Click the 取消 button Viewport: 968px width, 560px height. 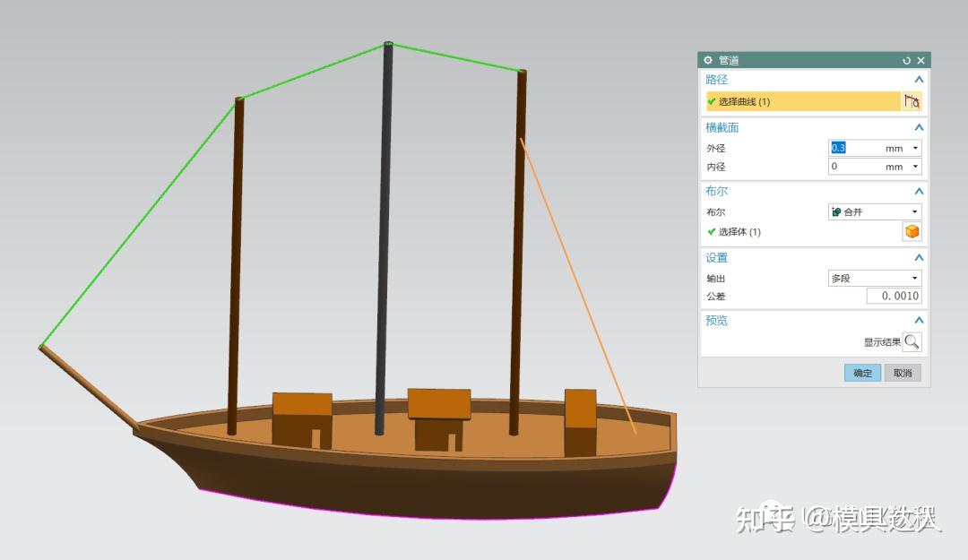(x=903, y=373)
